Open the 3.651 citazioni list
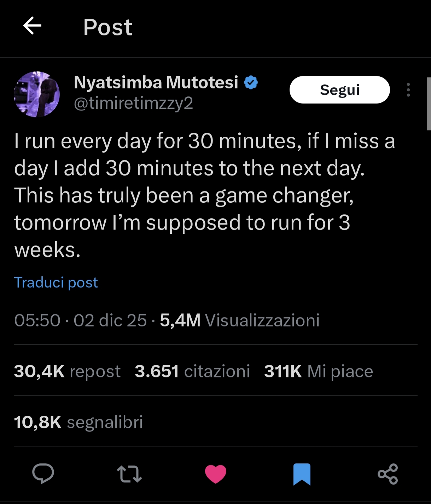Image resolution: width=431 pixels, height=504 pixels. coord(192,371)
